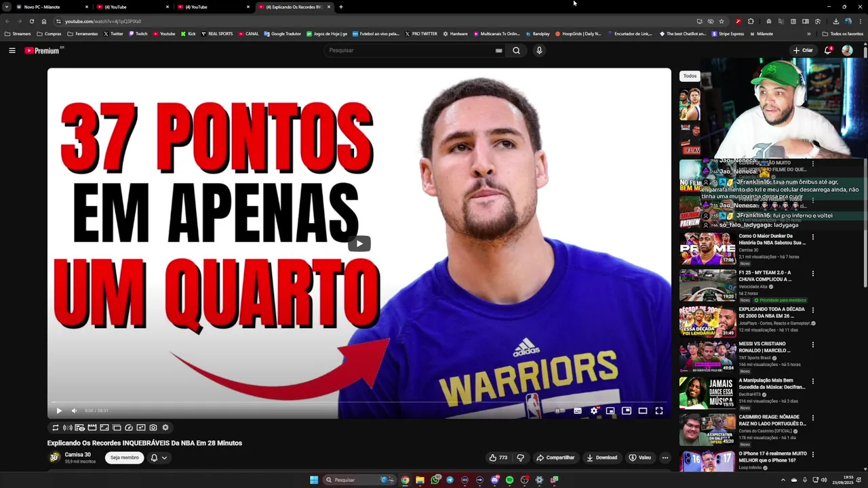
Task: Open video 'Como O Maior Dunker Da História'
Action: click(772, 239)
